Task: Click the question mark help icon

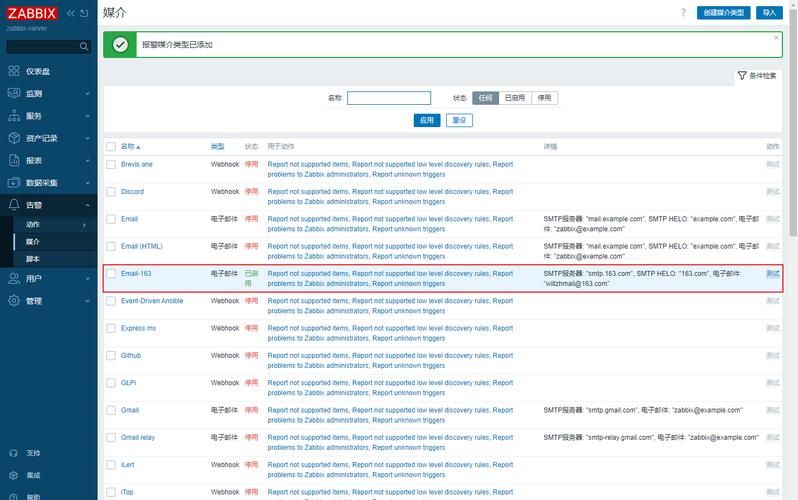Action: coord(683,13)
